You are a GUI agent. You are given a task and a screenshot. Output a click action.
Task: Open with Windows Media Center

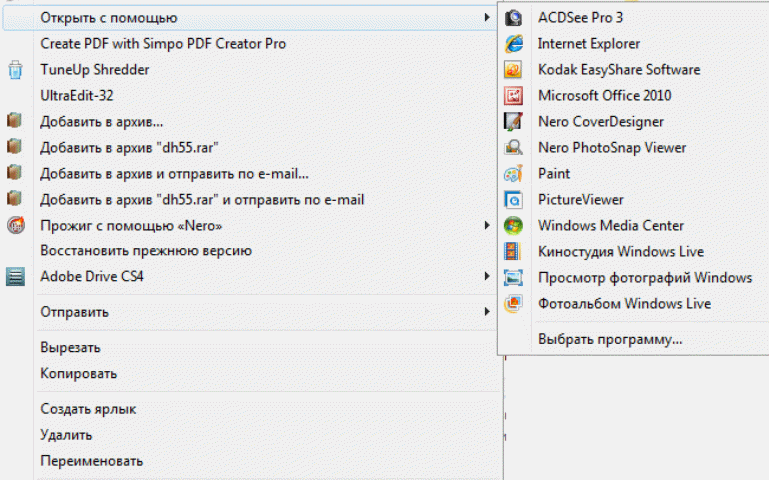(611, 226)
